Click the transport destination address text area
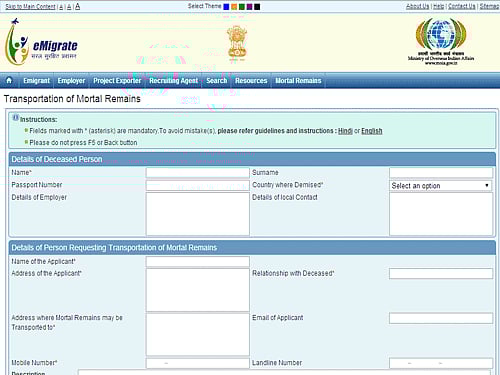 (x=197, y=334)
